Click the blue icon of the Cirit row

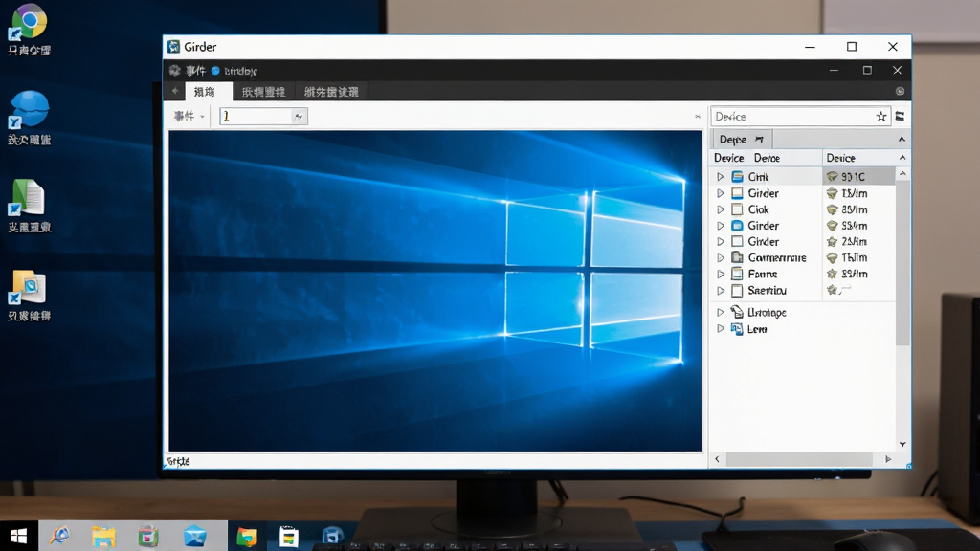[738, 177]
